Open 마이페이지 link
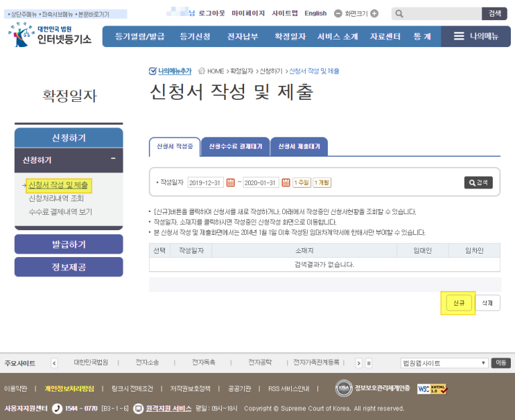This screenshot has height=420, width=515. tap(248, 13)
